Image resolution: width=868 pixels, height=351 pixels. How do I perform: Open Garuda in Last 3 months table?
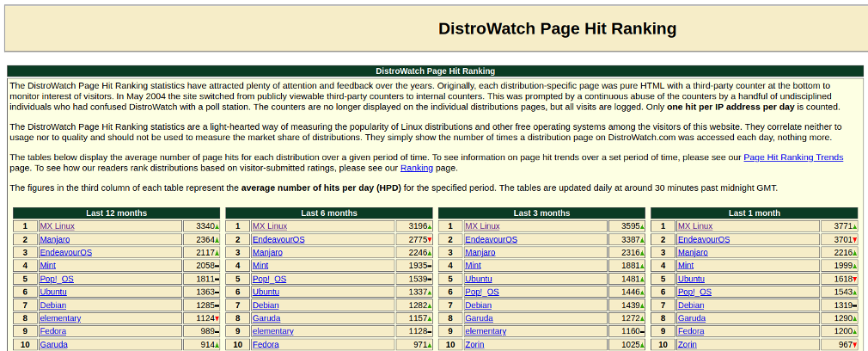(x=479, y=318)
